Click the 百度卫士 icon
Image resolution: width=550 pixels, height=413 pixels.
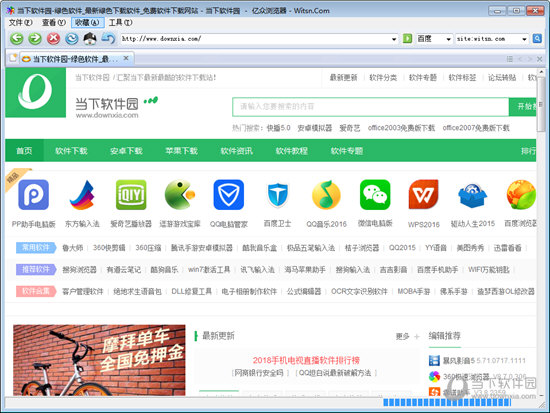coord(277,195)
